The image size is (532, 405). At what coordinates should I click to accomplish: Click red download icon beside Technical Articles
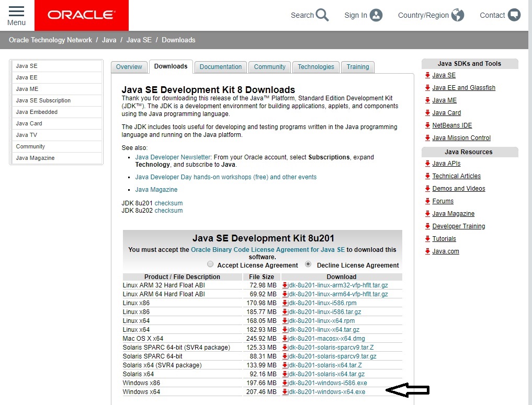pyautogui.click(x=427, y=176)
